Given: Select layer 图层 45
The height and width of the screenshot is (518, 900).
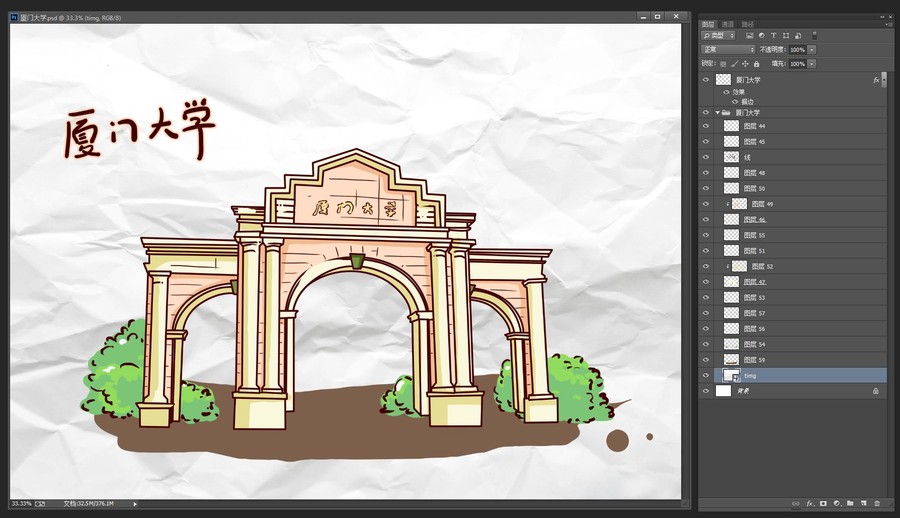Looking at the screenshot, I should (800, 141).
